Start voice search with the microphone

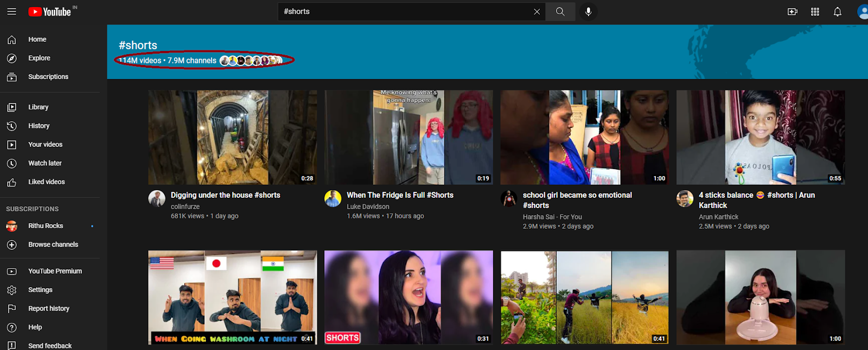588,11
